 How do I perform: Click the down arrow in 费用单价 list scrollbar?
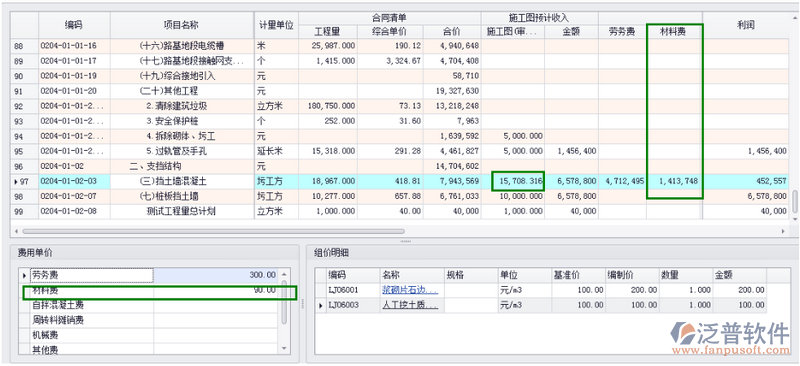coord(284,348)
